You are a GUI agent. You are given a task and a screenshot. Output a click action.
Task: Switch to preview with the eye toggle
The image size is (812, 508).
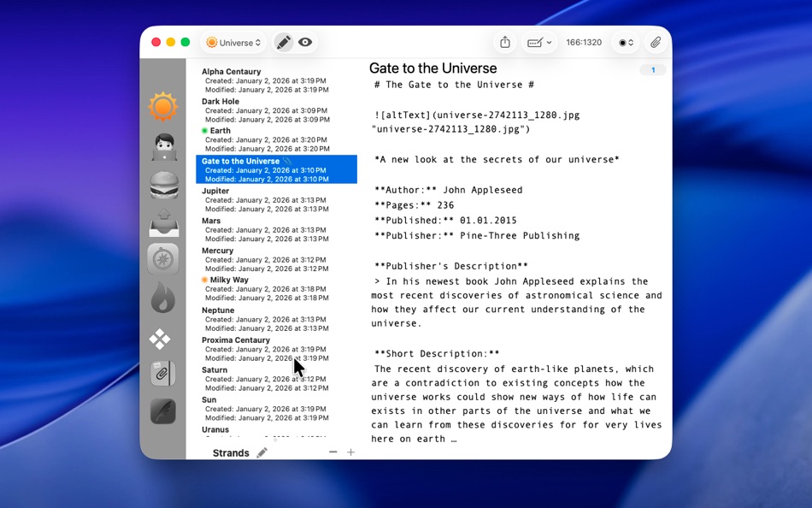coord(305,42)
